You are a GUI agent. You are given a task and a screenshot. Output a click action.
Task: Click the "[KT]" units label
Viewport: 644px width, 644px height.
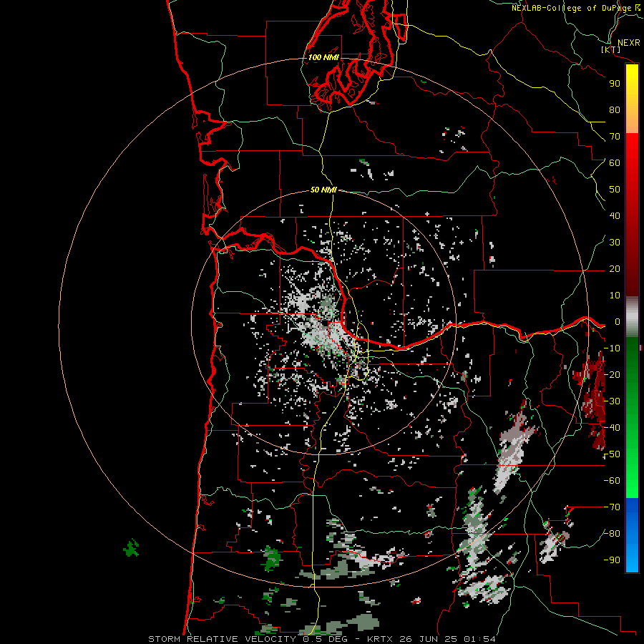click(611, 49)
